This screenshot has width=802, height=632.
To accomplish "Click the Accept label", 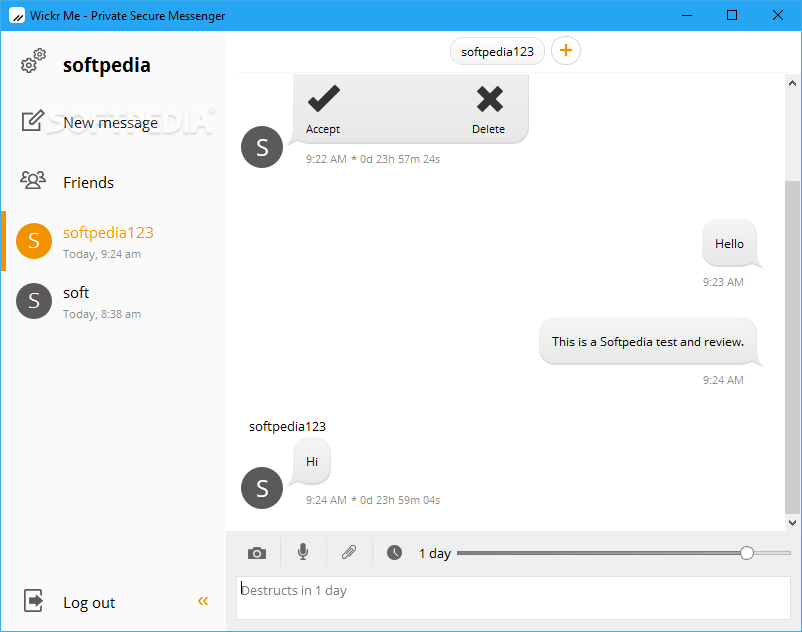I will pos(323,129).
